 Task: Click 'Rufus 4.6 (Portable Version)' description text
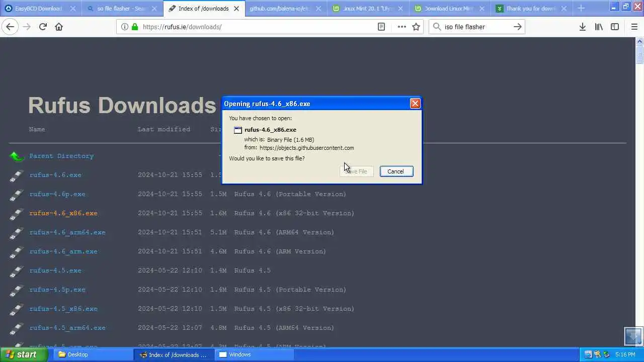[290, 194]
